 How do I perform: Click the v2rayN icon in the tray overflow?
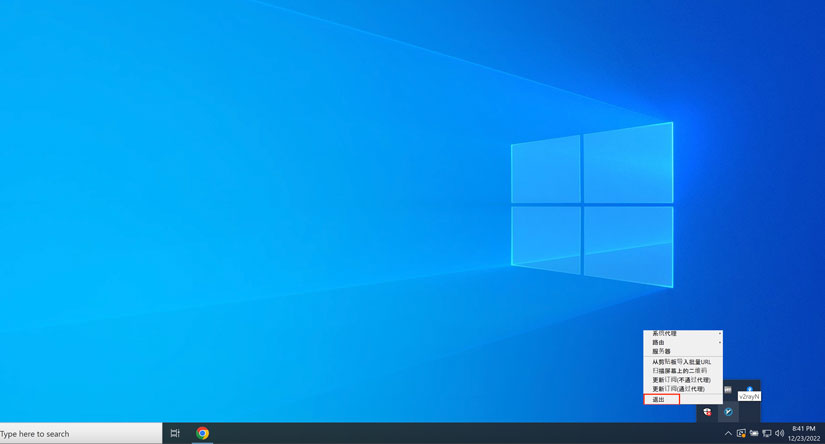[x=729, y=411]
